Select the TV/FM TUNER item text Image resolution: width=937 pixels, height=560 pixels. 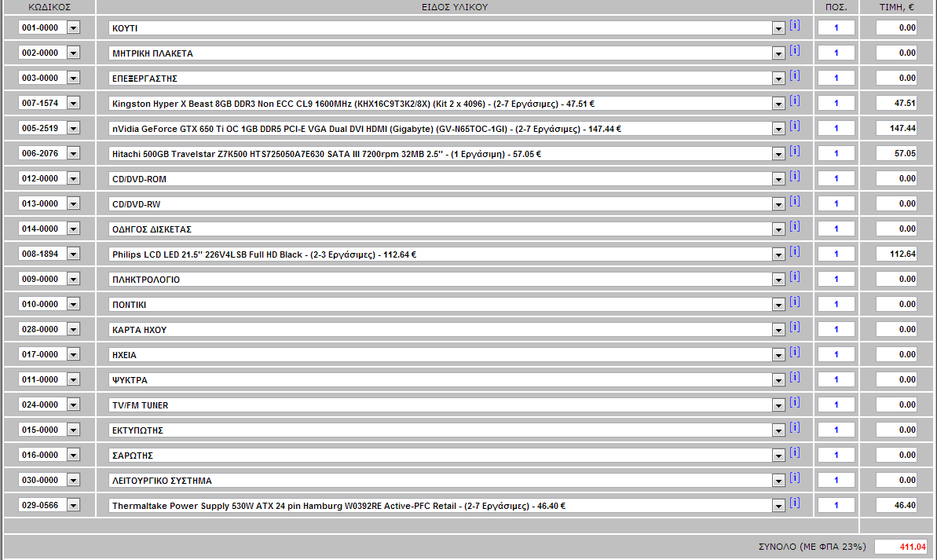[x=141, y=405]
